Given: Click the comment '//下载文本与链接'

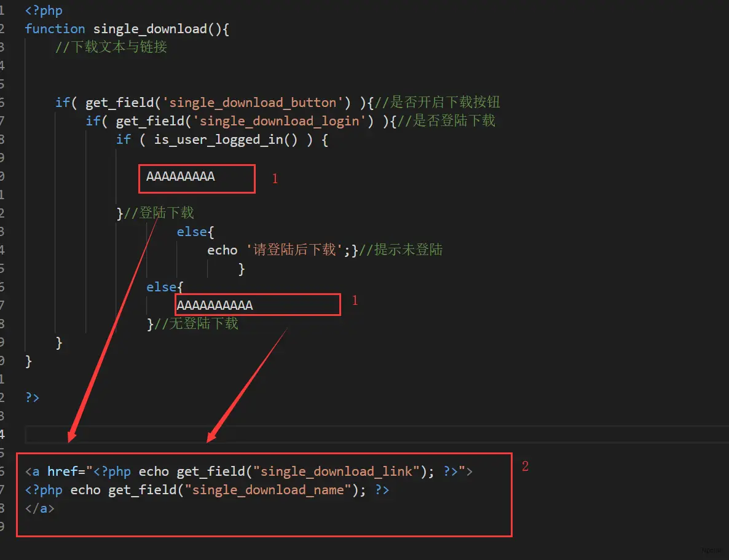Looking at the screenshot, I should click(111, 47).
